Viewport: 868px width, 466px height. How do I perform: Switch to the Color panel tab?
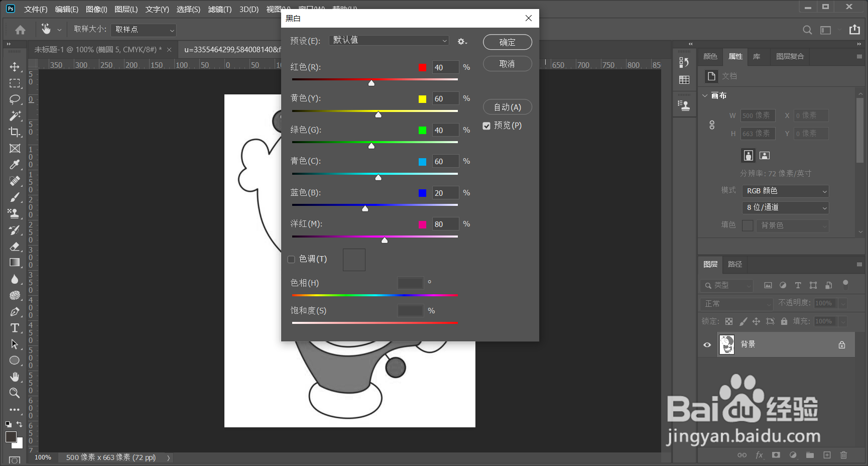point(710,57)
